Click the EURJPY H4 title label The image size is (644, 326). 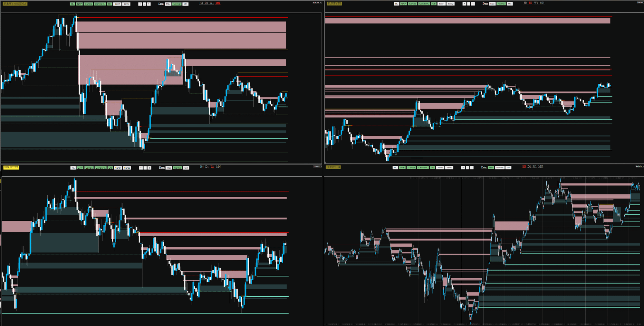click(333, 167)
